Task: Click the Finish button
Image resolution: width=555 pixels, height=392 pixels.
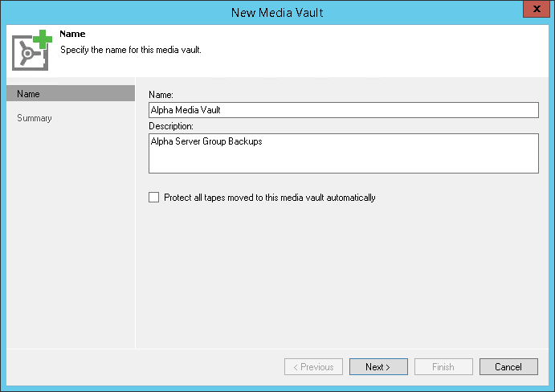Action: coord(443,367)
